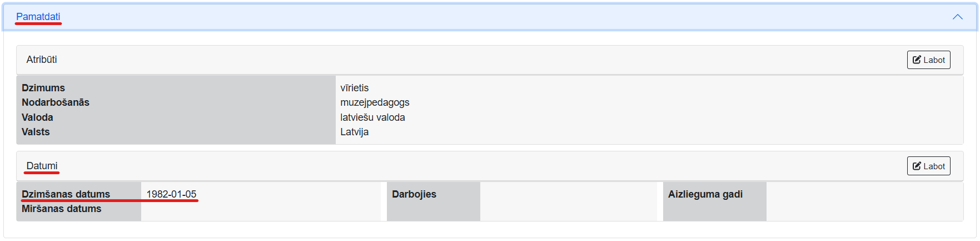The height and width of the screenshot is (241, 980).
Task: Select the Dzimums label
Action: coord(43,88)
